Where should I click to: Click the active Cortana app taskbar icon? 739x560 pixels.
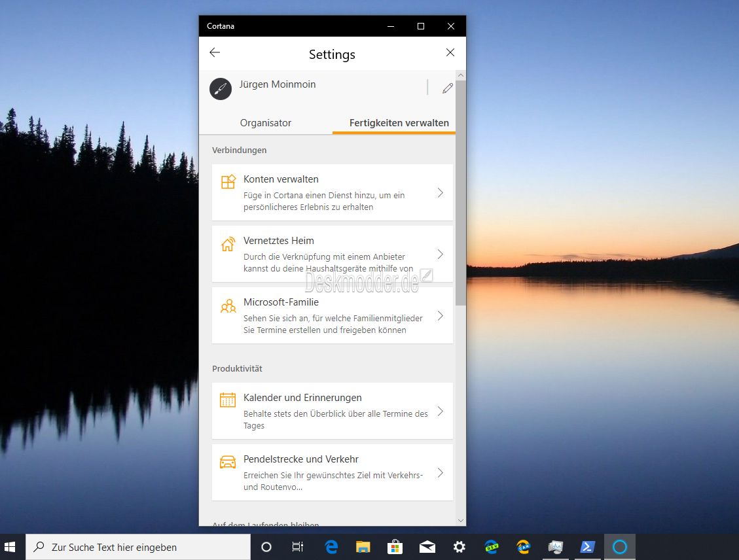tap(620, 547)
